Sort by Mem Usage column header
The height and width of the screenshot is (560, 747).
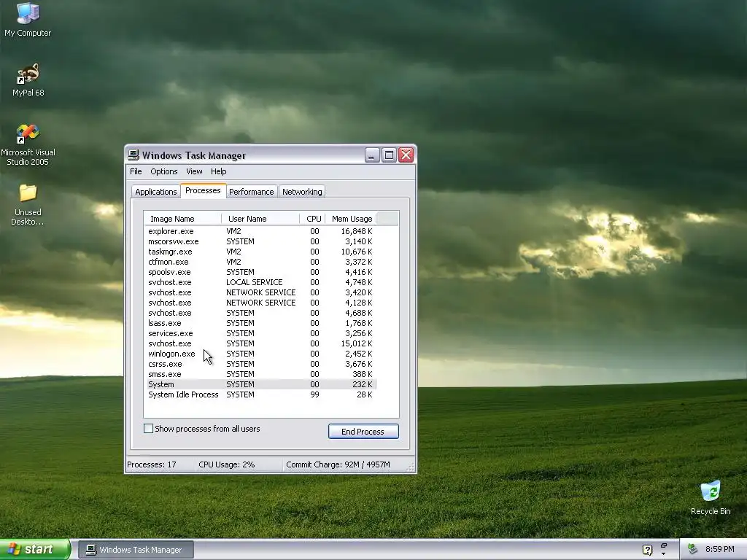[351, 219]
